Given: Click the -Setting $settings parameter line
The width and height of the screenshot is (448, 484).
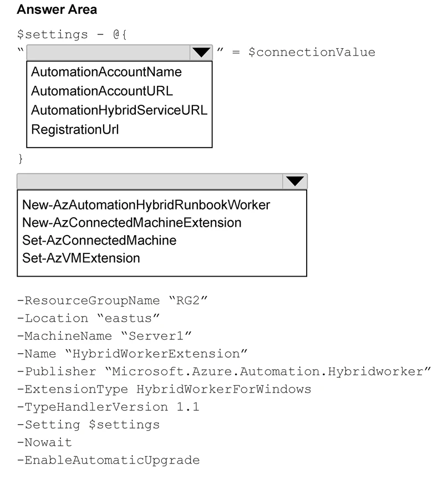Looking at the screenshot, I should point(89,425).
